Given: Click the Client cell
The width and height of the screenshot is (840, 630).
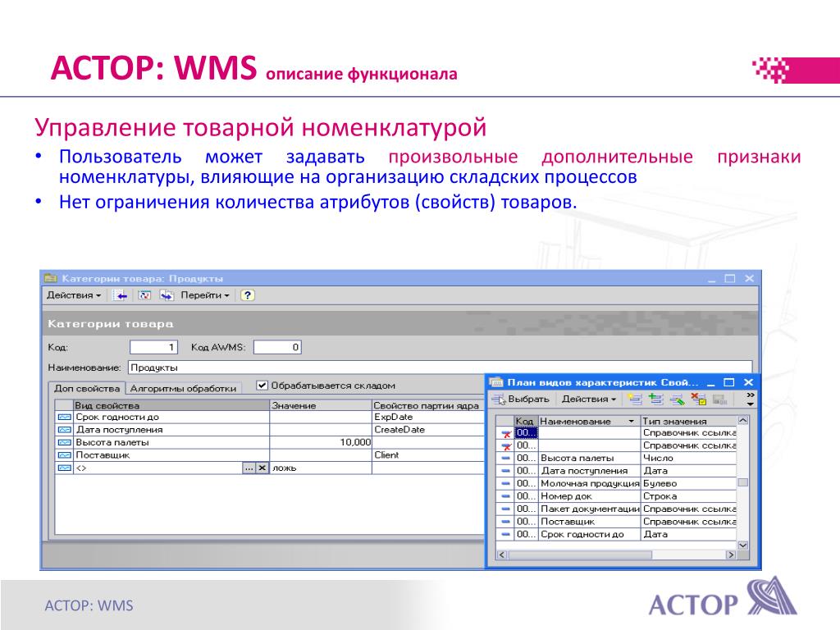Looking at the screenshot, I should click(x=427, y=454).
